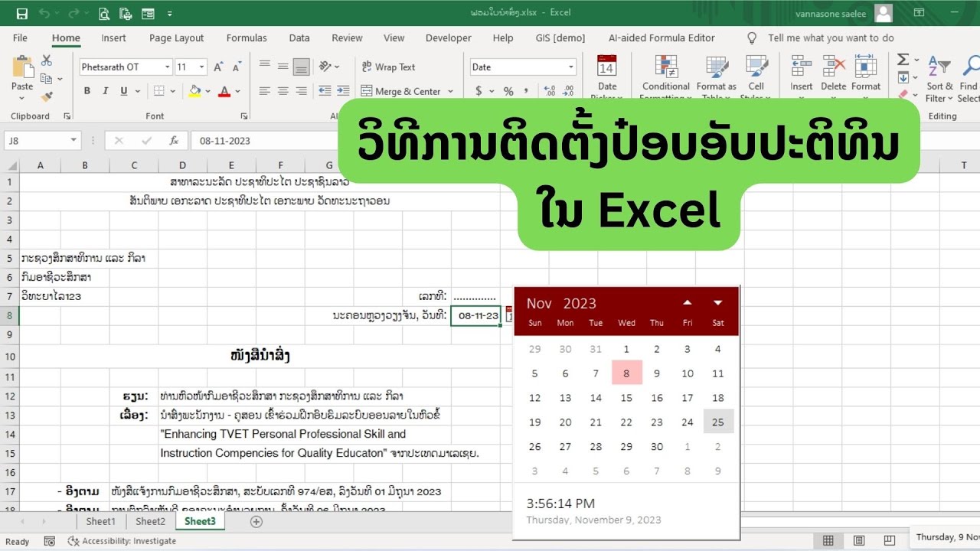This screenshot has width=980, height=551.
Task: Open Print Preview from Quick Access Toolbar
Action: coord(104,13)
